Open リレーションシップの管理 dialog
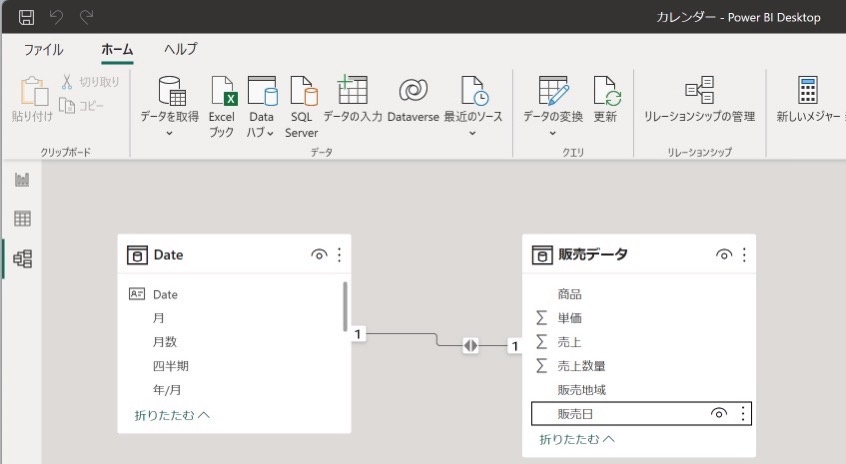 click(699, 100)
